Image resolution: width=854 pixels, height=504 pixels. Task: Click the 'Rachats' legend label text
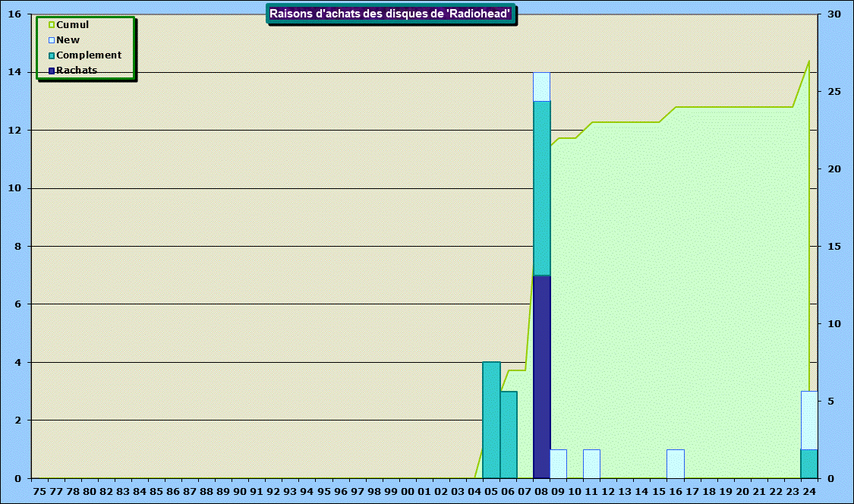click(x=77, y=71)
